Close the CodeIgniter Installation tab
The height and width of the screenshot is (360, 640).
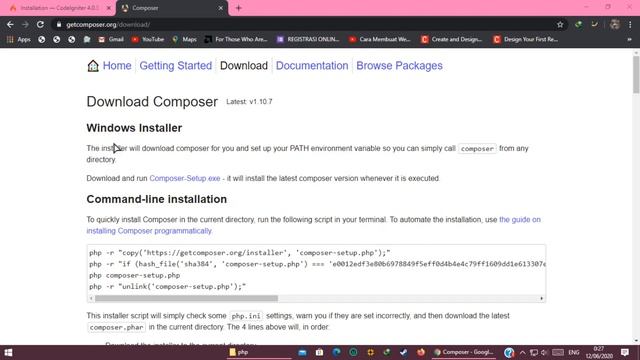[x=109, y=8]
